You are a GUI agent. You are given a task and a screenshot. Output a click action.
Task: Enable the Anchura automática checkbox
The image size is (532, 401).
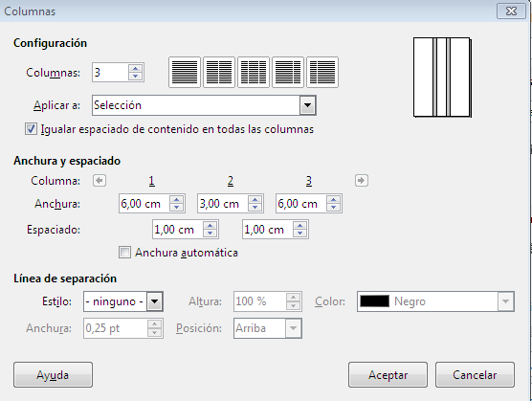click(124, 253)
